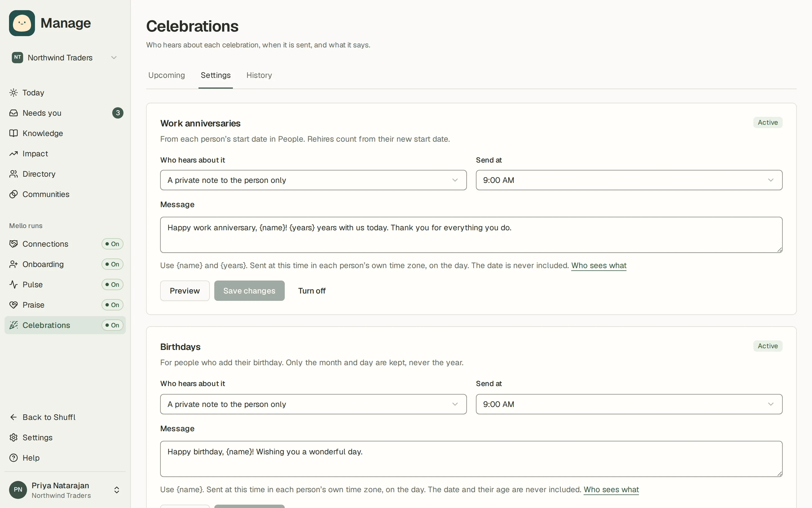Toggle the Pulse On status pill
812x508 pixels.
[x=112, y=284]
